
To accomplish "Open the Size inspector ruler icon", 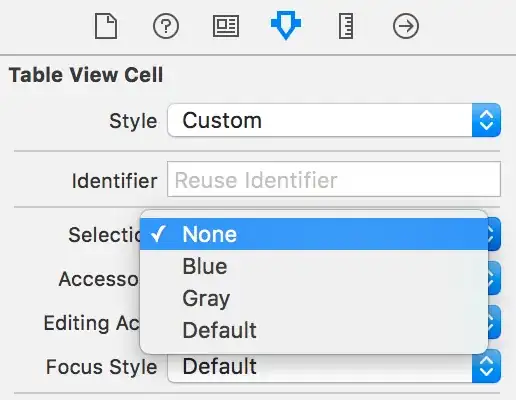I will 346,26.
